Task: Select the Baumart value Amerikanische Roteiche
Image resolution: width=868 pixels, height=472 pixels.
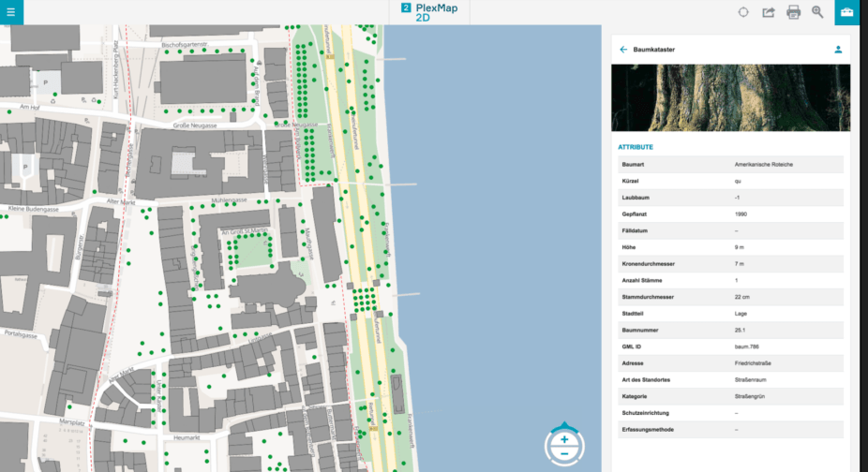Action: point(763,164)
